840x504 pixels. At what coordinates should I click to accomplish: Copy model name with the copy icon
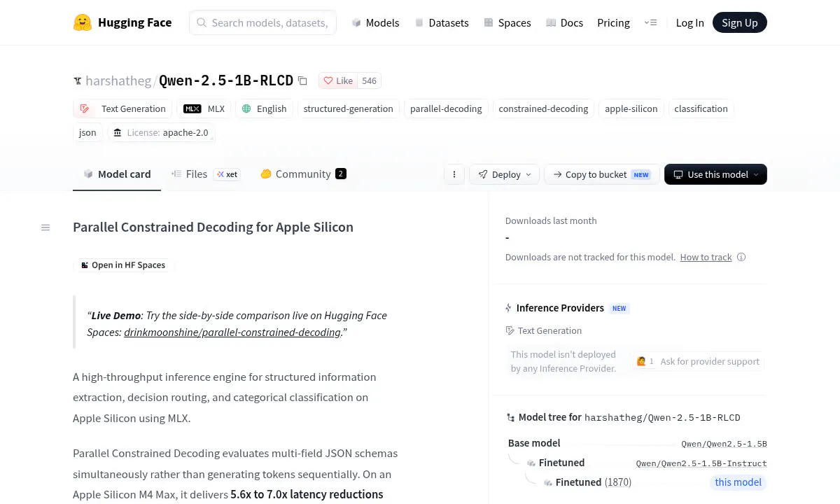click(x=302, y=80)
